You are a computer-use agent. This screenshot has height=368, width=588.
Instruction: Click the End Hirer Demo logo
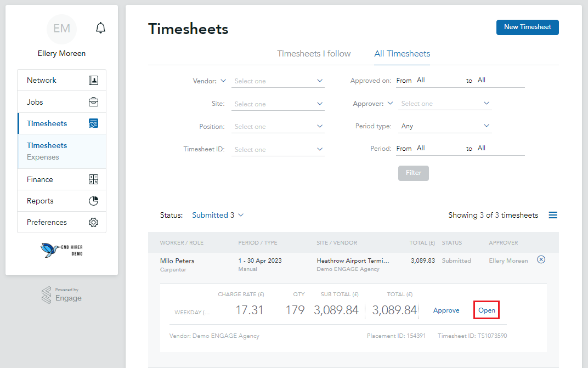pos(61,250)
